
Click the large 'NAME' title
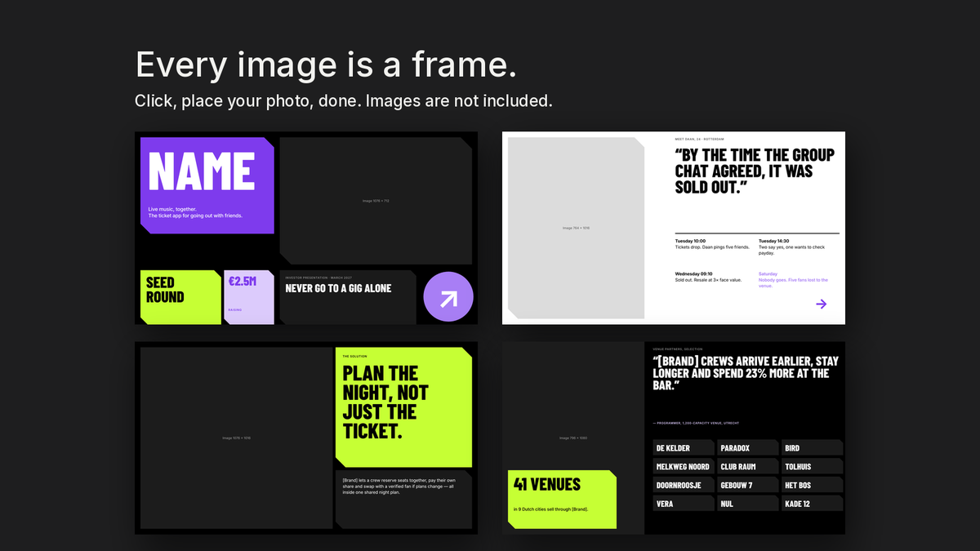tap(202, 172)
